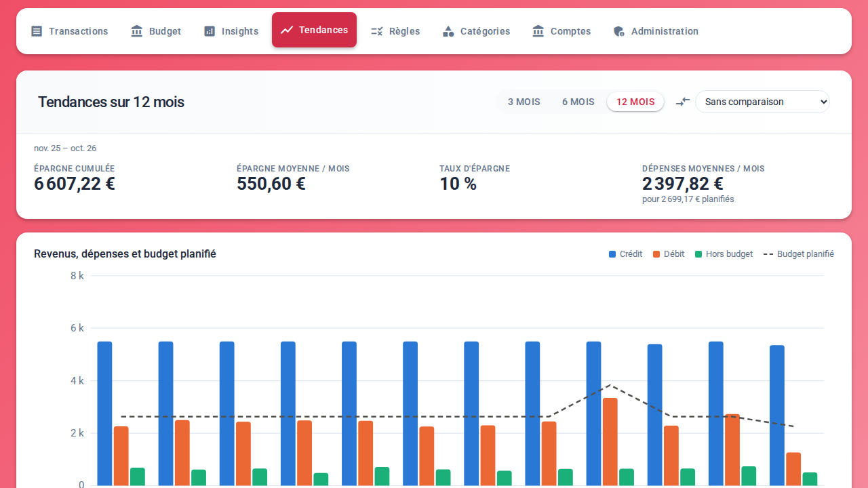This screenshot has height=488, width=868.
Task: Toggle the Crédit legend series
Action: click(x=625, y=254)
